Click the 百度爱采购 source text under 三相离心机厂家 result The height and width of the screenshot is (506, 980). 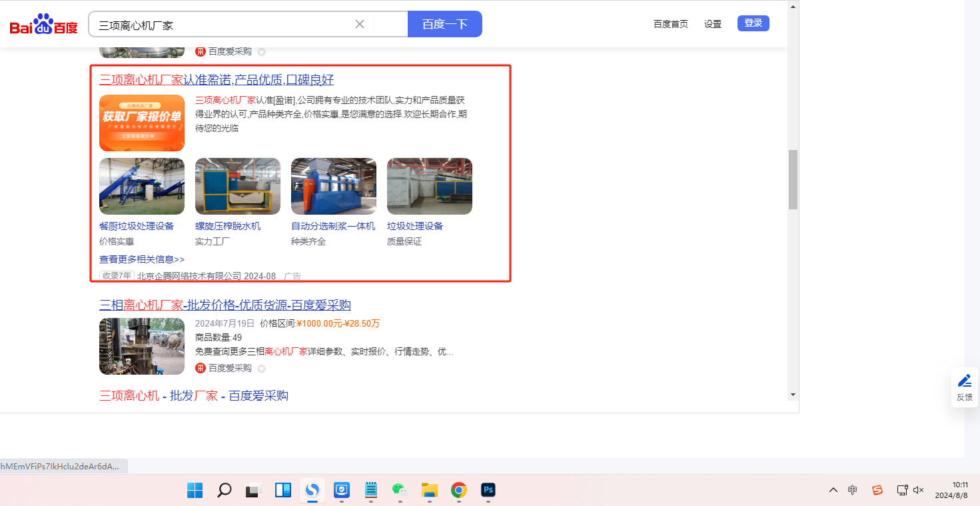230,368
